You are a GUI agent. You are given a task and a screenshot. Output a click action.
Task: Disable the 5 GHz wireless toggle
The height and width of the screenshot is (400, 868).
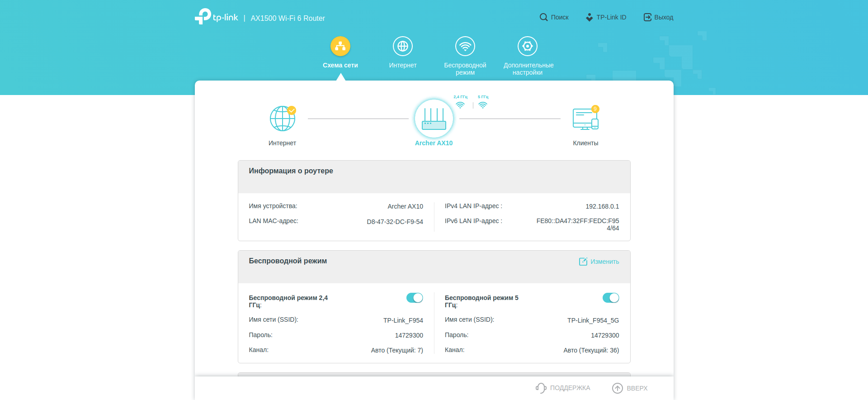[x=610, y=298]
